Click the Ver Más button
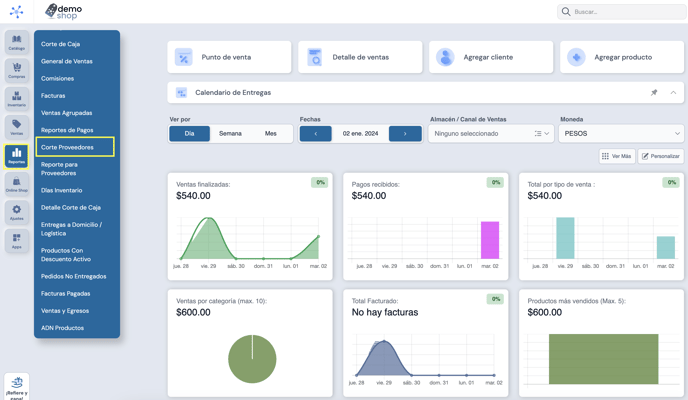The image size is (688, 400). pyautogui.click(x=617, y=156)
